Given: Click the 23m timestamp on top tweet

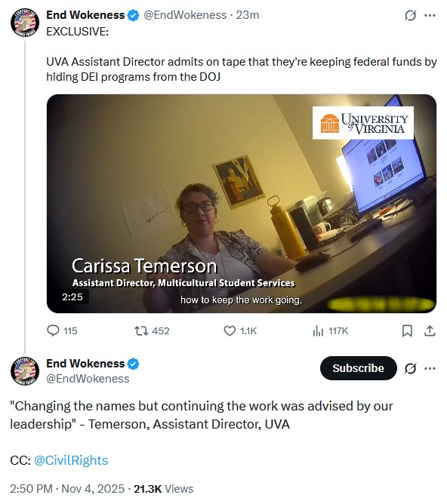Looking at the screenshot, I should pyautogui.click(x=248, y=15).
